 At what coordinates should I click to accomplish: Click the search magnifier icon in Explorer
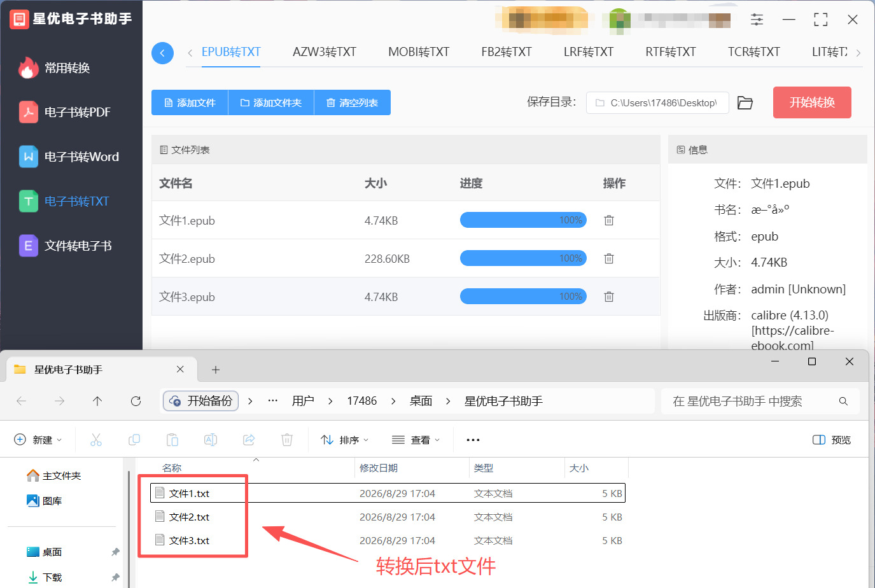(x=843, y=401)
